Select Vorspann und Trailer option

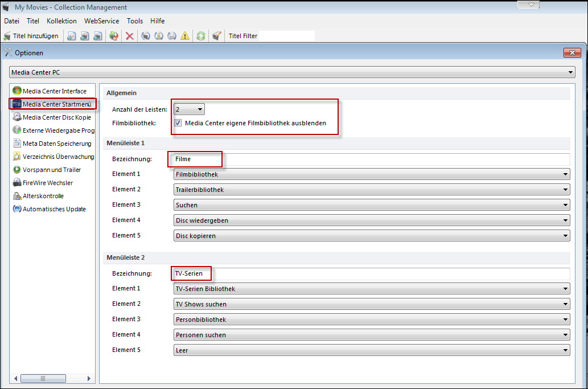tap(47, 170)
